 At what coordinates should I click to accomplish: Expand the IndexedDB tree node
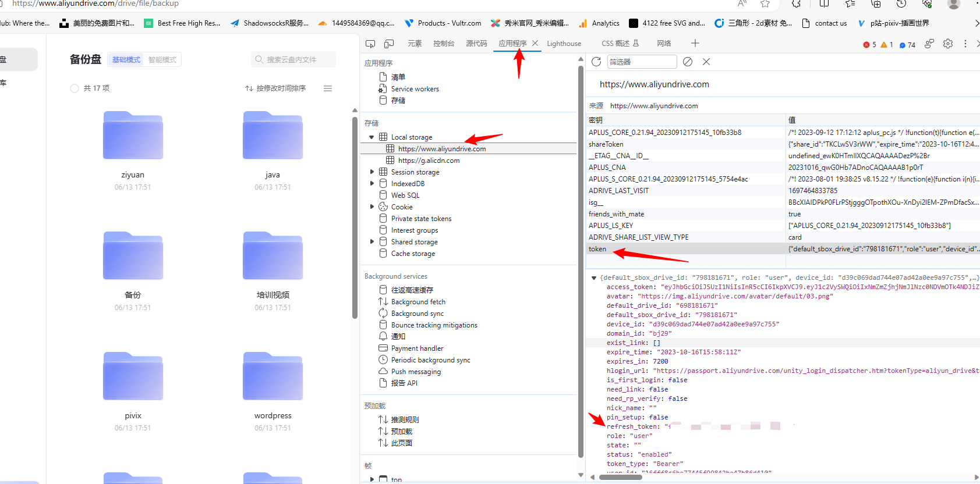tap(372, 184)
